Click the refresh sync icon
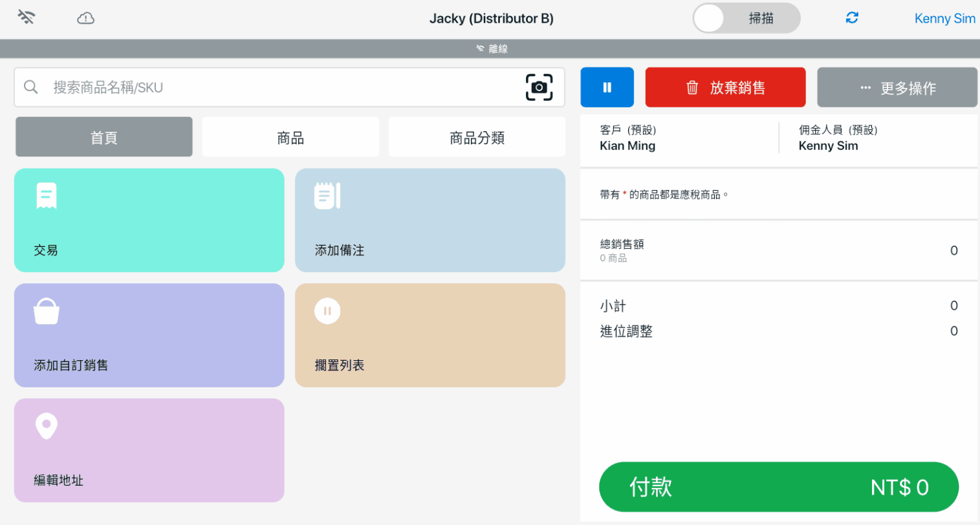This screenshot has height=525, width=980. click(852, 18)
